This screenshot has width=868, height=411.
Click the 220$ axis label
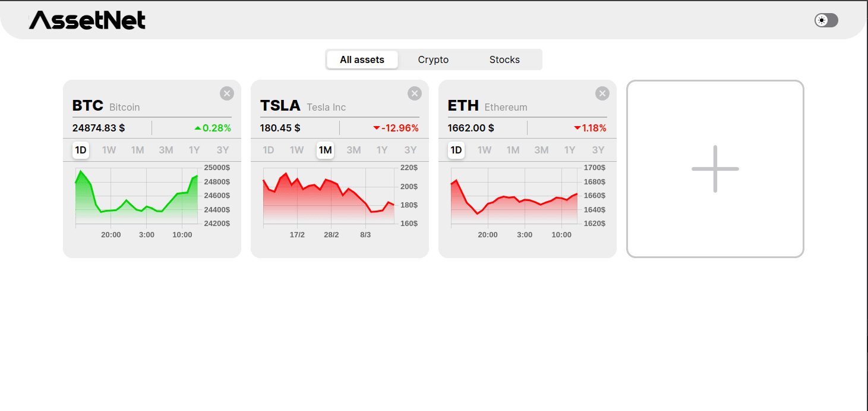click(x=409, y=168)
